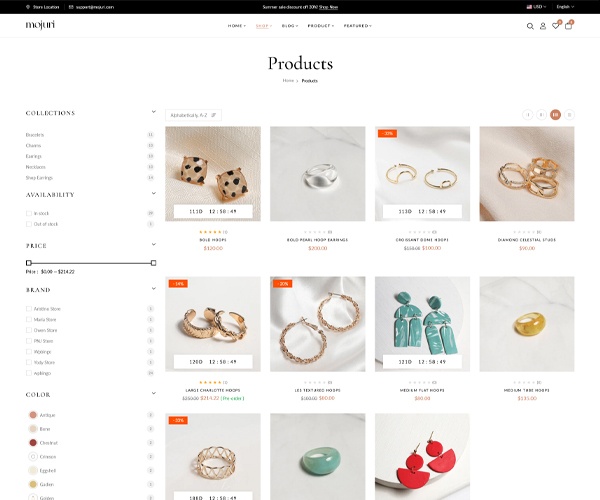Image resolution: width=600 pixels, height=500 pixels.
Task: Open the Earrings collection link
Action: click(x=34, y=156)
